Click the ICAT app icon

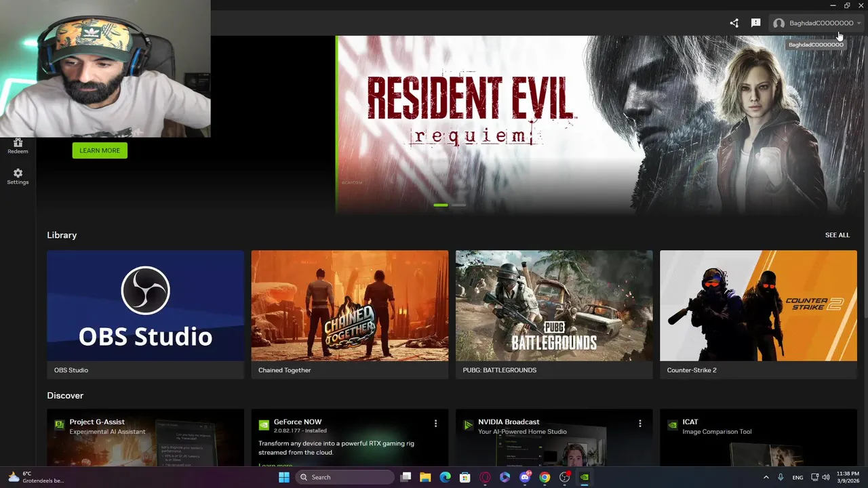672,425
